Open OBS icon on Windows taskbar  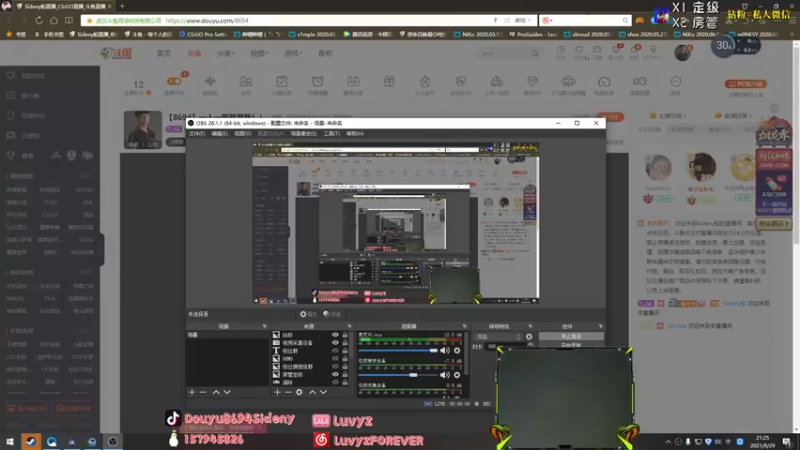(113, 441)
